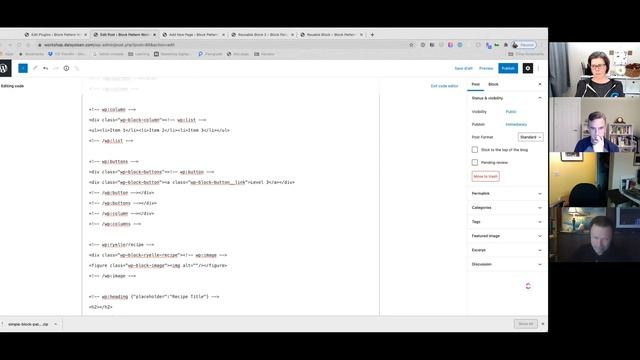Viewport: 640px width, 360px height.
Task: Click the Save draft button
Action: coord(463,68)
